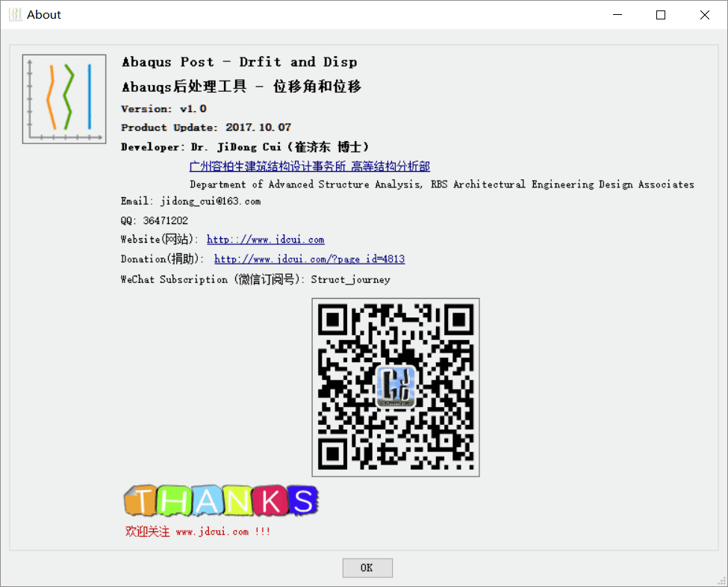Screen dimensions: 728x587
Task: Click the drift chart application logo
Action: (64, 99)
